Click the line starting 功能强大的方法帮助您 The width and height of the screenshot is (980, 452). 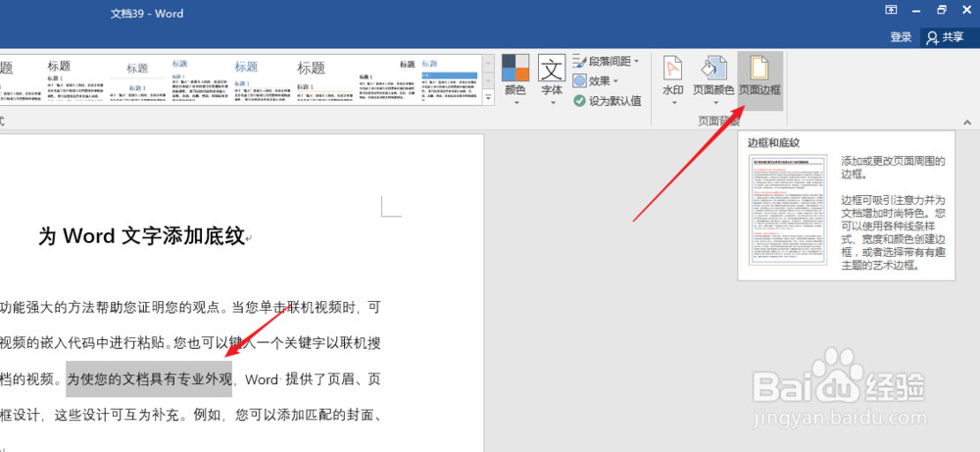coord(190,308)
